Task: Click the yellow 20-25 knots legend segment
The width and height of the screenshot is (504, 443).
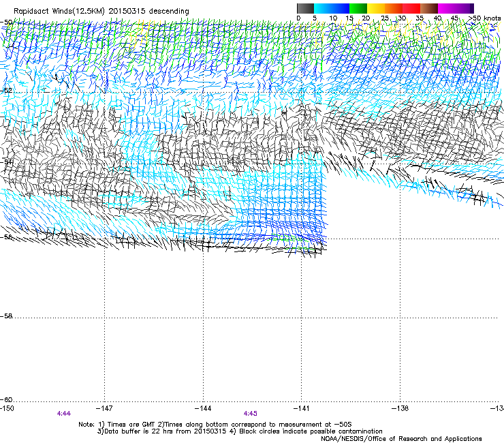Action: (376, 8)
